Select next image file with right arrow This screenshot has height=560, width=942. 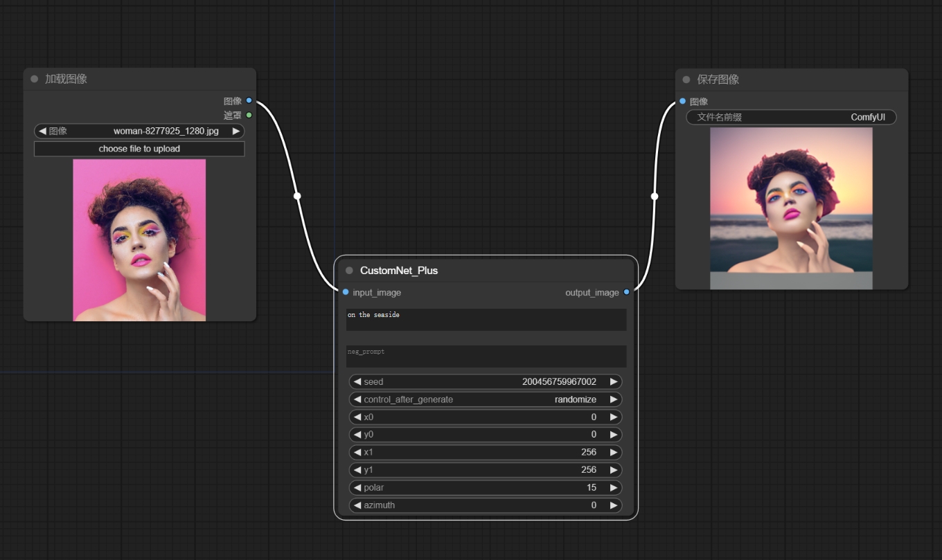[x=236, y=131]
